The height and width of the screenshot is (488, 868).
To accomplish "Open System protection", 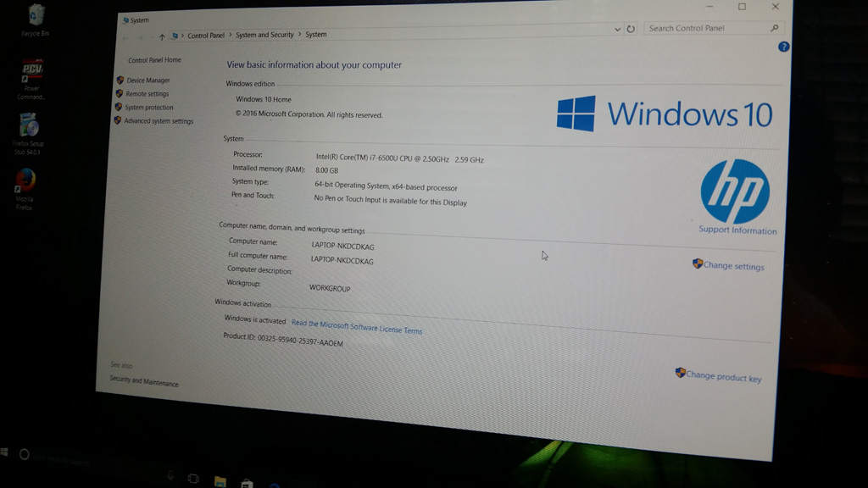I will point(149,108).
